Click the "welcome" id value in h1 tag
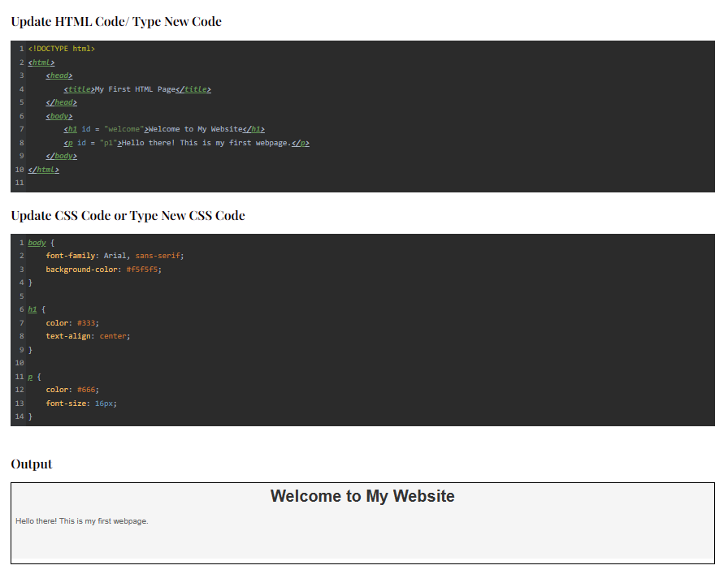This screenshot has height=574, width=728. (x=124, y=129)
